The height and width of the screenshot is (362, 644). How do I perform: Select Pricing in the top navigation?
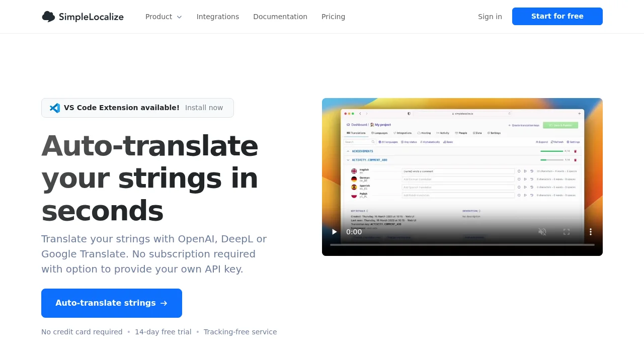333,16
